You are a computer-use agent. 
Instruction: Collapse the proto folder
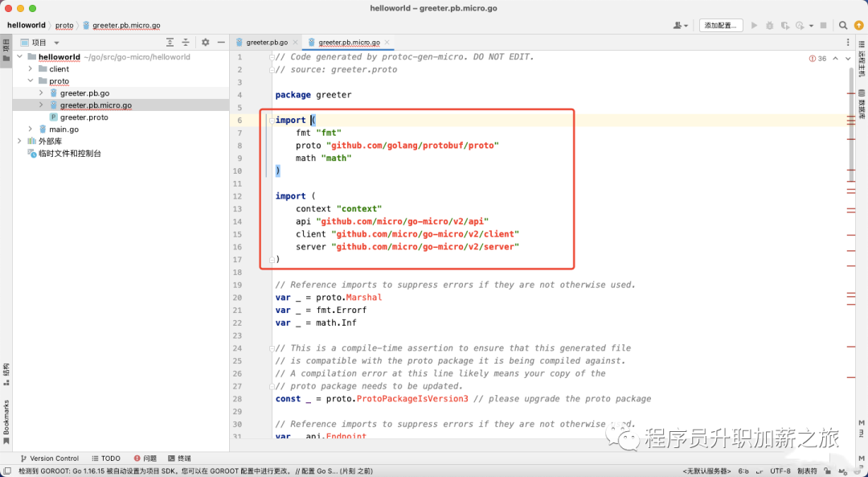pos(31,81)
